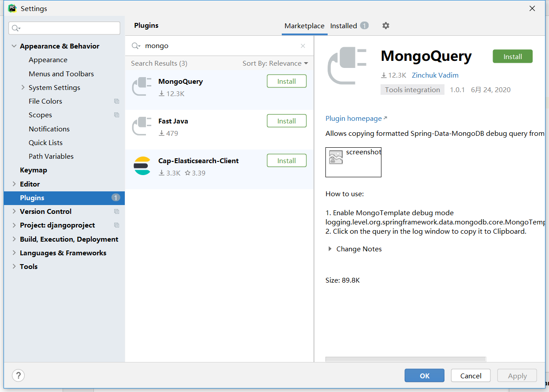The image size is (549, 392).
Task: Click the version 1.0.1 text
Action: coord(458,90)
